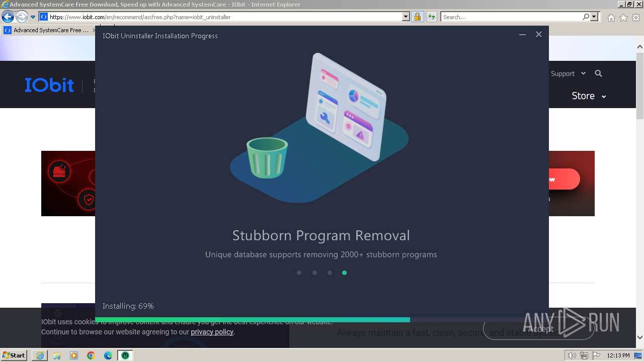This screenshot has height=362, width=644.
Task: Click the 12:13 PM system clock
Action: 618,355
